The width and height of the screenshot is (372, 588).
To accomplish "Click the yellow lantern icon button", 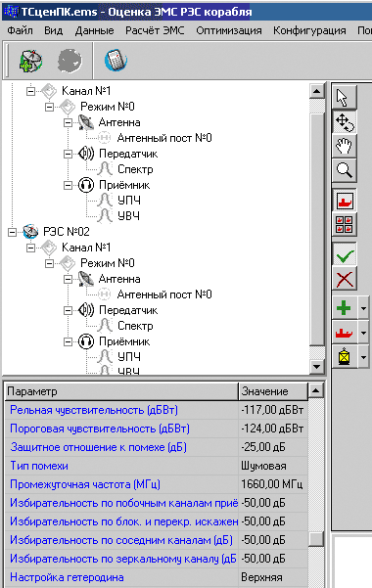I will [x=345, y=356].
